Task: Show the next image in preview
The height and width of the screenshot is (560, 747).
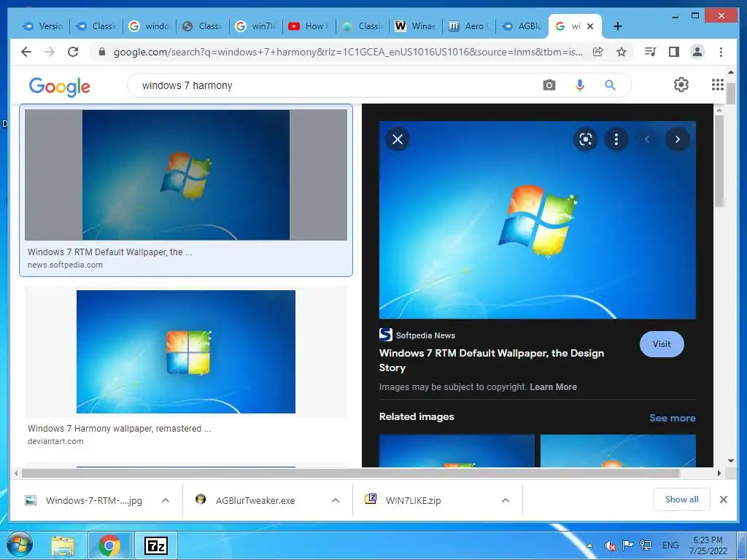Action: [x=678, y=139]
